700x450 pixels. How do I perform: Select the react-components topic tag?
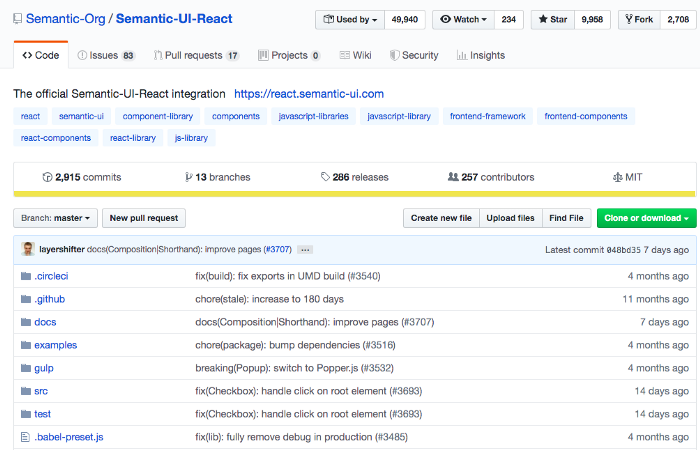[x=56, y=138]
